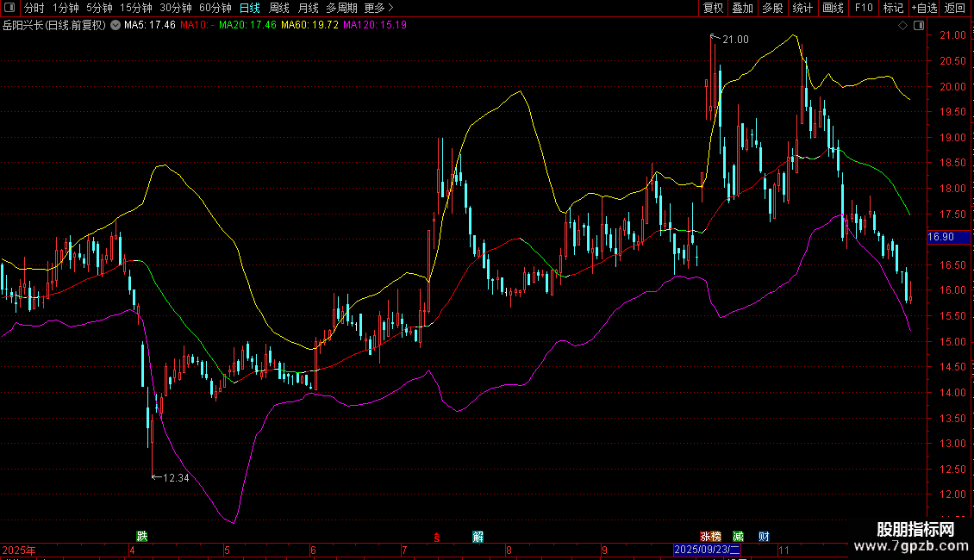
Task: Click month 11 on the time axis
Action: [784, 551]
